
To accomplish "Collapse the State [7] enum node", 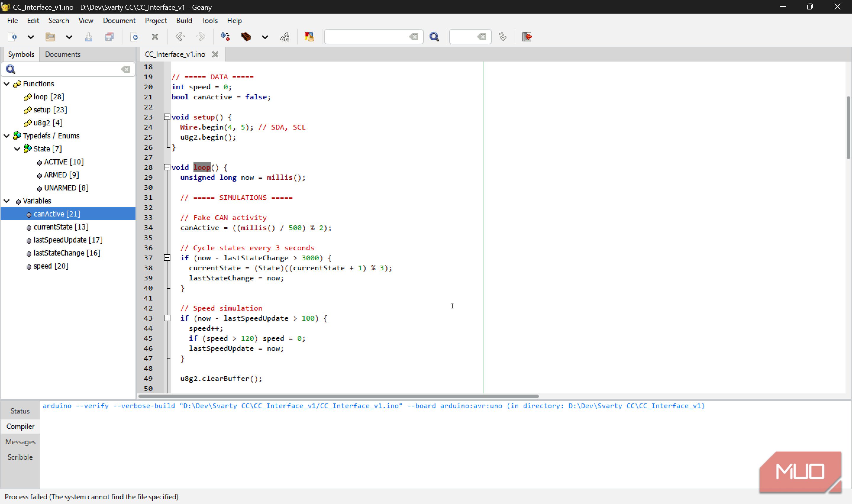I will [17, 149].
